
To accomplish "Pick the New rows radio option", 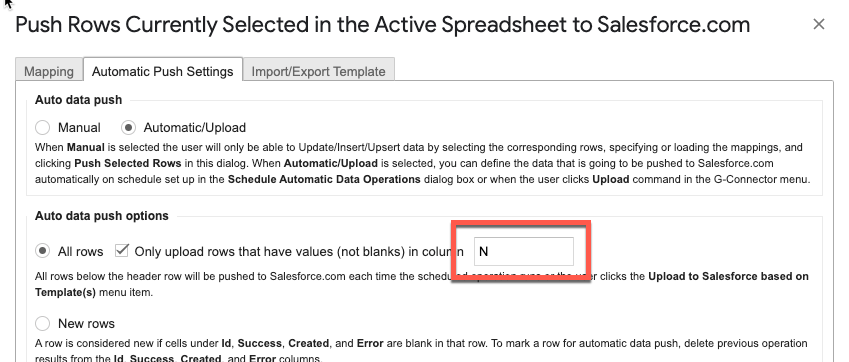I will pos(42,324).
